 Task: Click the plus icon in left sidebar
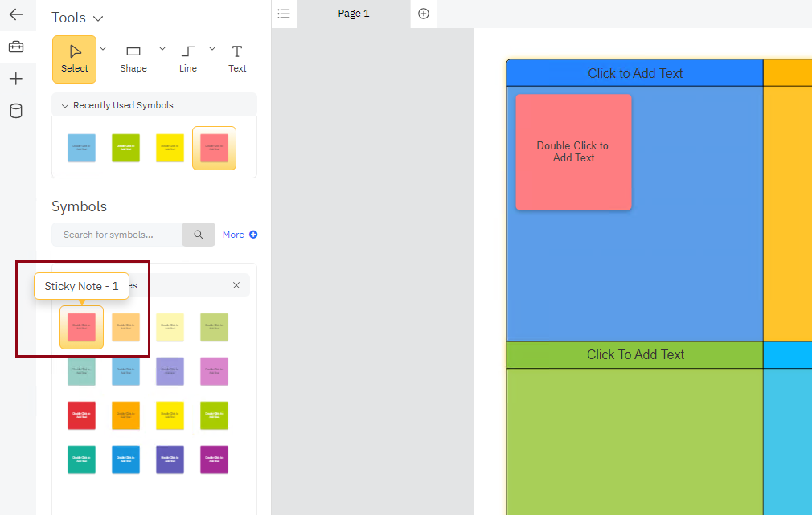pos(16,79)
